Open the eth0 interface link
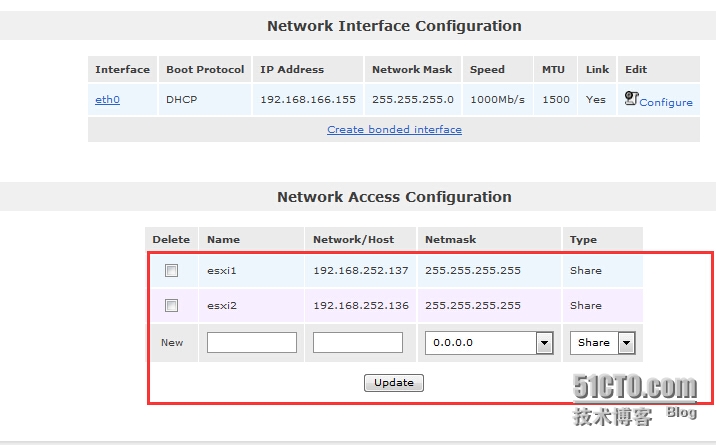716x445 pixels. click(x=107, y=99)
